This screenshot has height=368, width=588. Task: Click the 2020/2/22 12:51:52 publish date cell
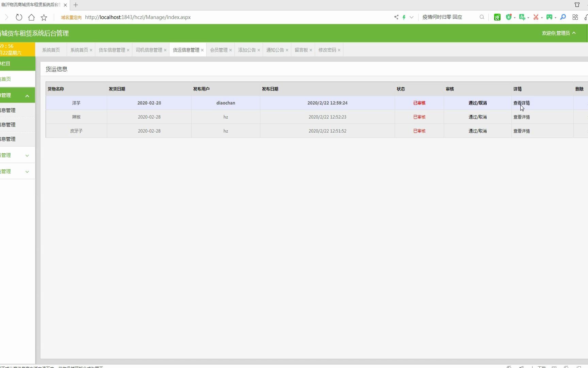click(327, 131)
